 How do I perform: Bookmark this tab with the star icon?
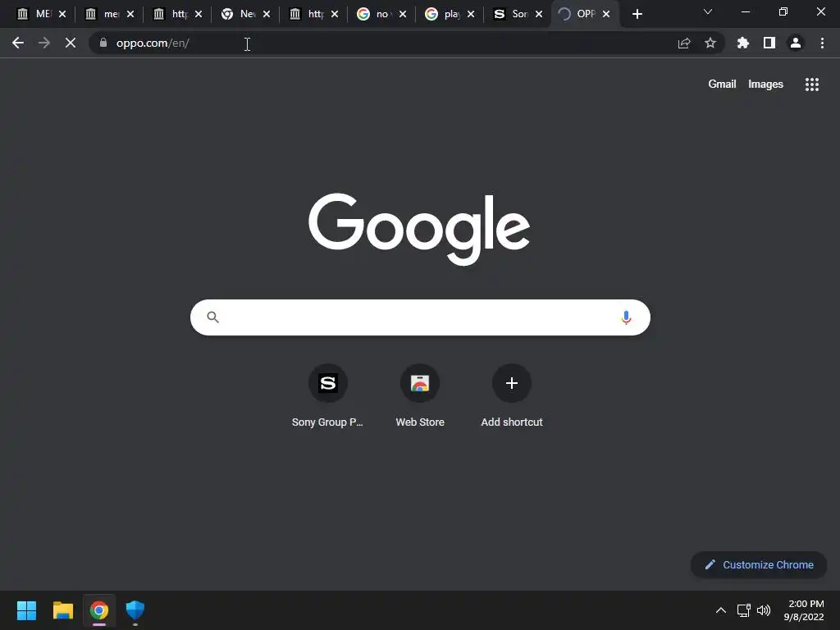coord(710,43)
